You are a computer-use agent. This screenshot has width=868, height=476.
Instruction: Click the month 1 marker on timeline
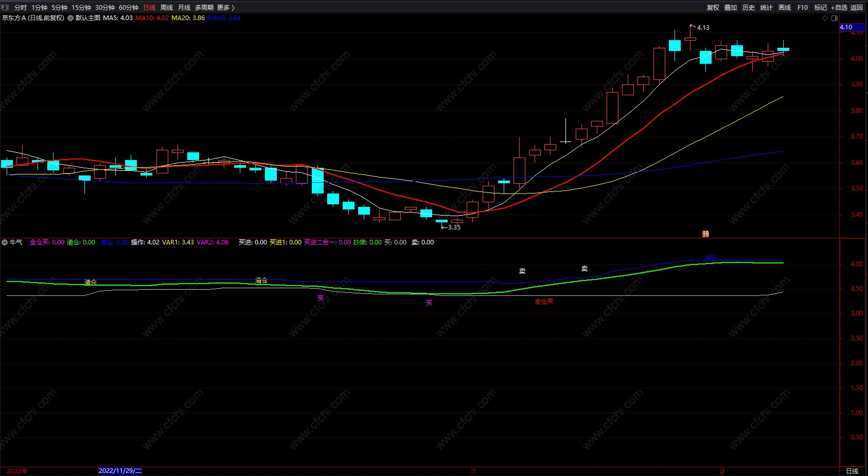point(474,471)
